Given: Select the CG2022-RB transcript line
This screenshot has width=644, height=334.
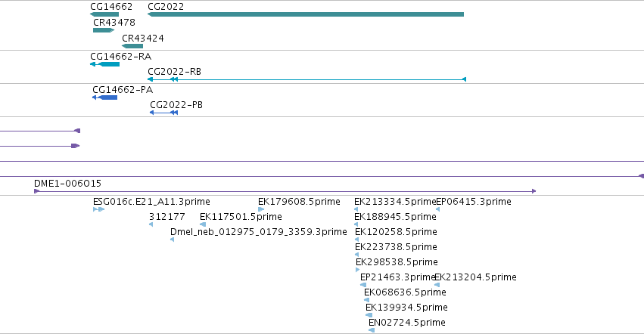Looking at the screenshot, I should pyautogui.click(x=306, y=79).
